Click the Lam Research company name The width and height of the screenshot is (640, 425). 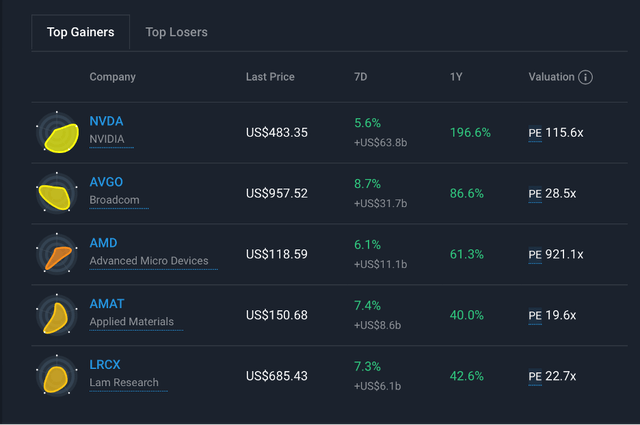pos(123,383)
